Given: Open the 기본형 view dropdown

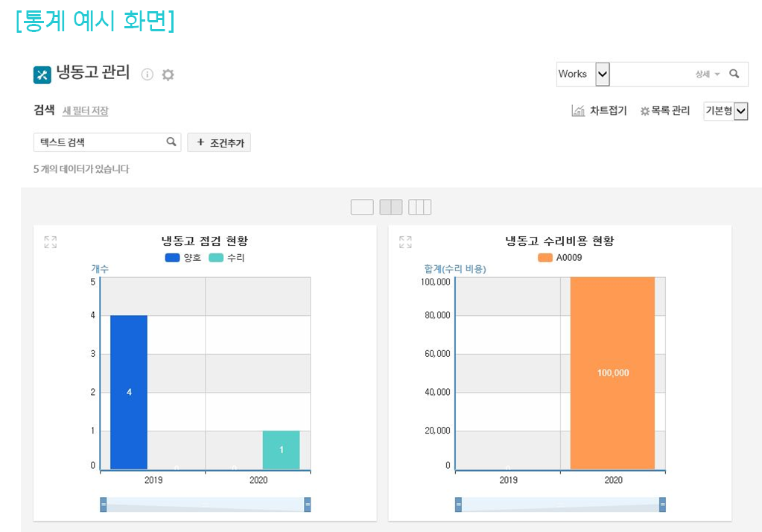Looking at the screenshot, I should pyautogui.click(x=740, y=111).
